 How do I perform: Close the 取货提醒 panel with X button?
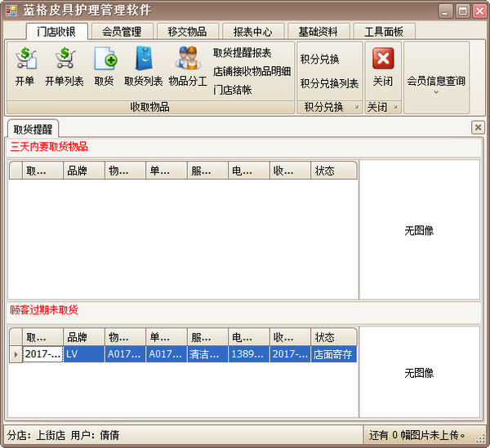click(x=478, y=127)
